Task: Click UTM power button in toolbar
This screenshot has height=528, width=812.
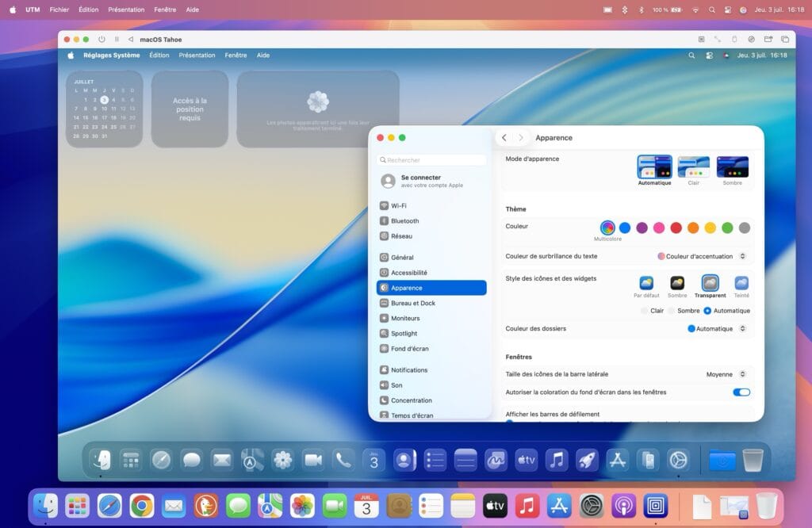Action: [x=101, y=40]
